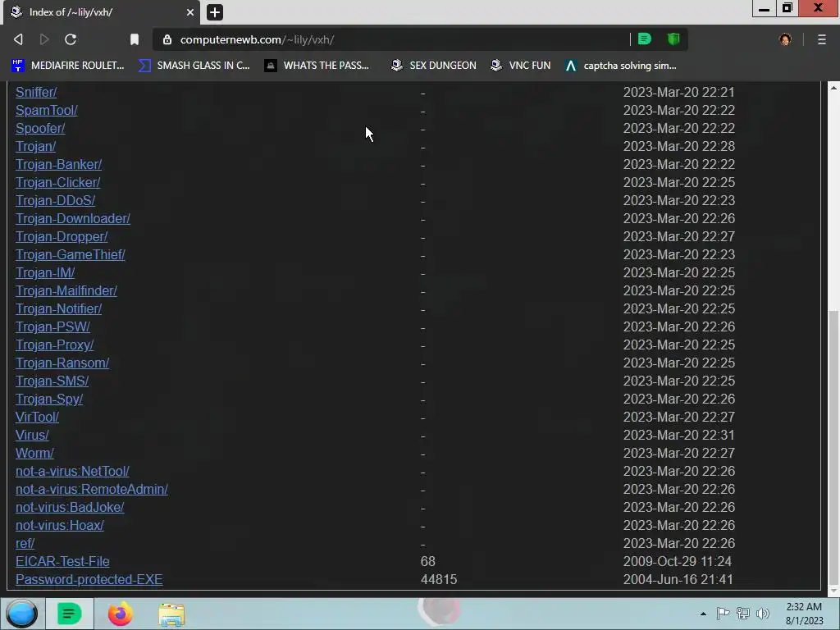Open the Trojan-GameThief/ directory link

pos(71,254)
